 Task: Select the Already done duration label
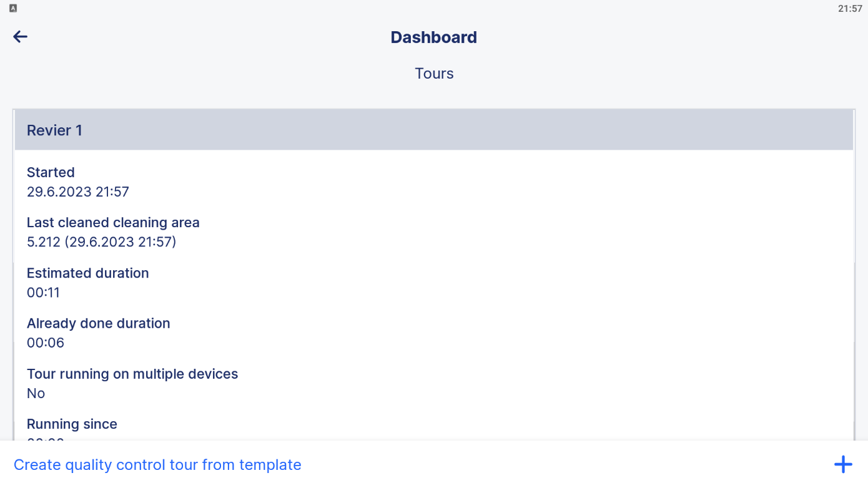99,323
